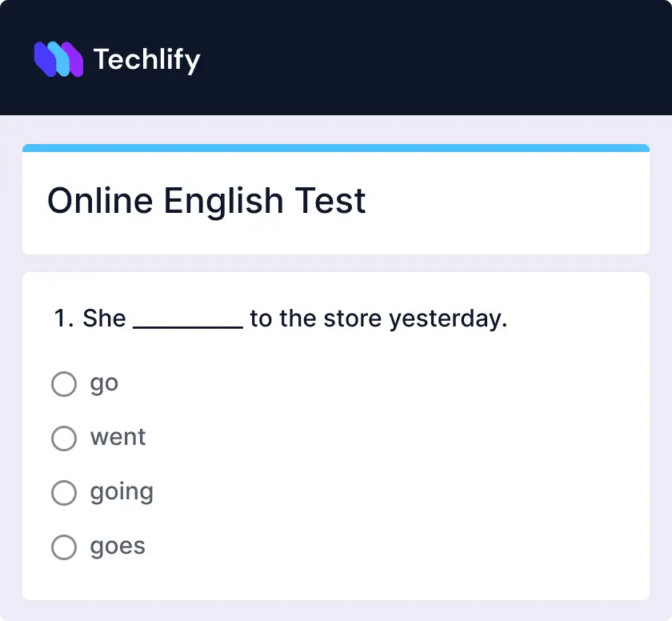The height and width of the screenshot is (621, 672).
Task: Click the blue accent bar above the title
Action: coord(336,147)
